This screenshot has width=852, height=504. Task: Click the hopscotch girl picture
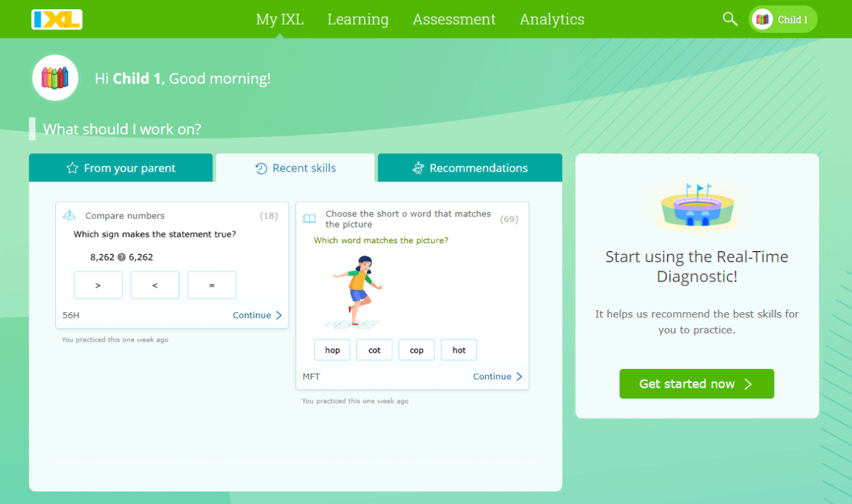356,292
